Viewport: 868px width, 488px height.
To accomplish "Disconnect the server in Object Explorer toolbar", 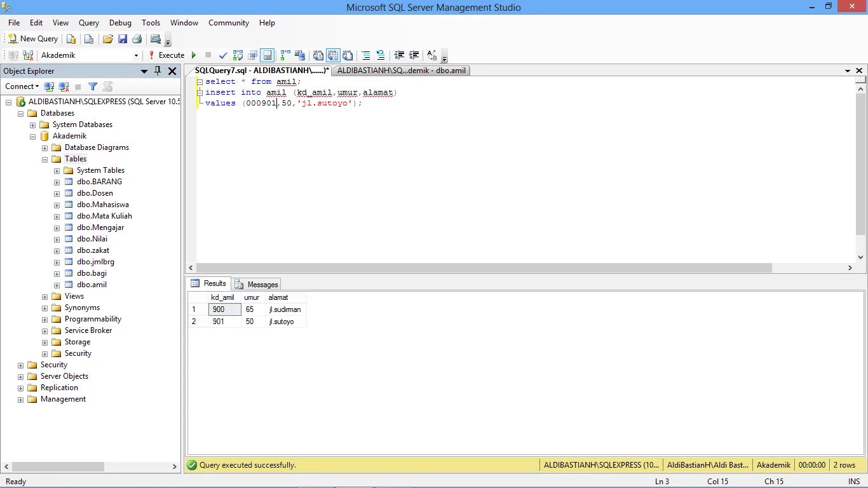I will 64,86.
